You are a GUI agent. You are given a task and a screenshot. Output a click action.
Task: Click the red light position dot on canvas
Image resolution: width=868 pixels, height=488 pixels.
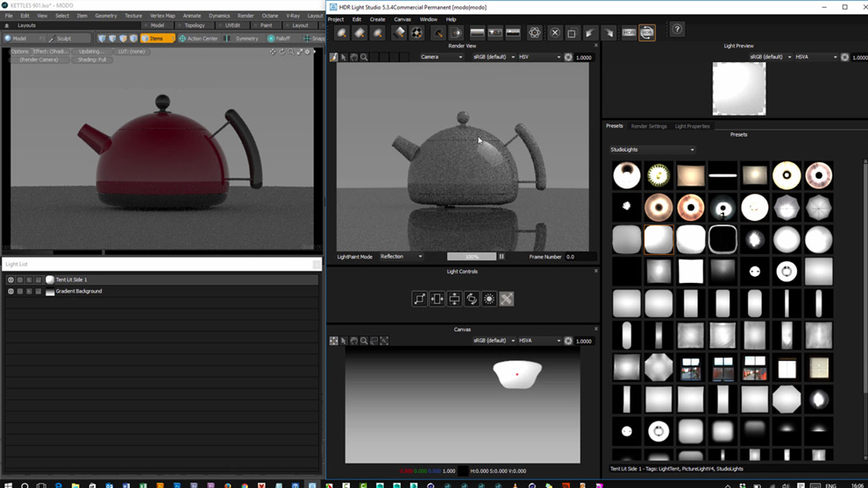click(x=517, y=375)
